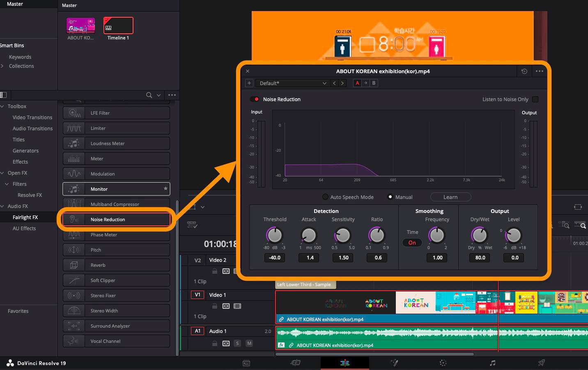588x370 pixels.
Task: Click the Limiter effect icon
Action: click(x=74, y=128)
